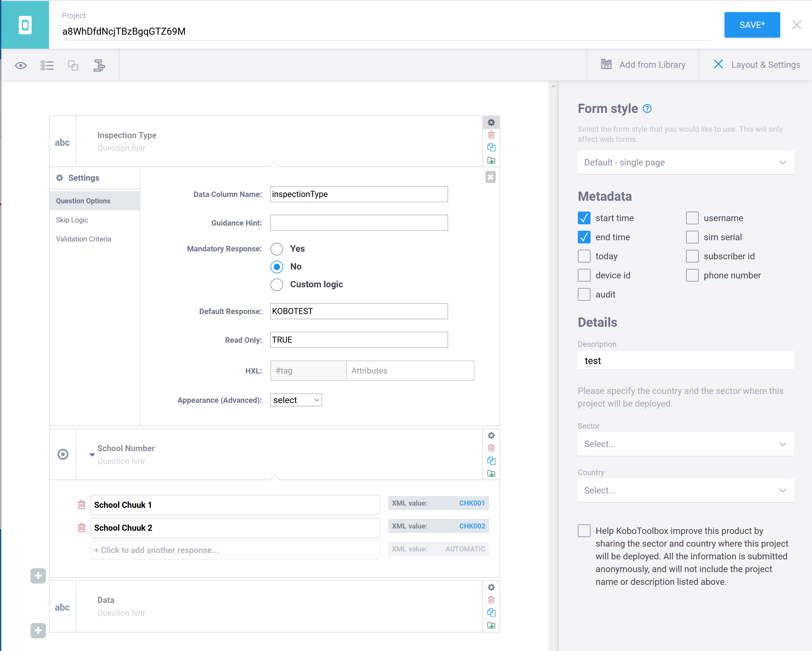Uncheck the start time metadata

(584, 218)
